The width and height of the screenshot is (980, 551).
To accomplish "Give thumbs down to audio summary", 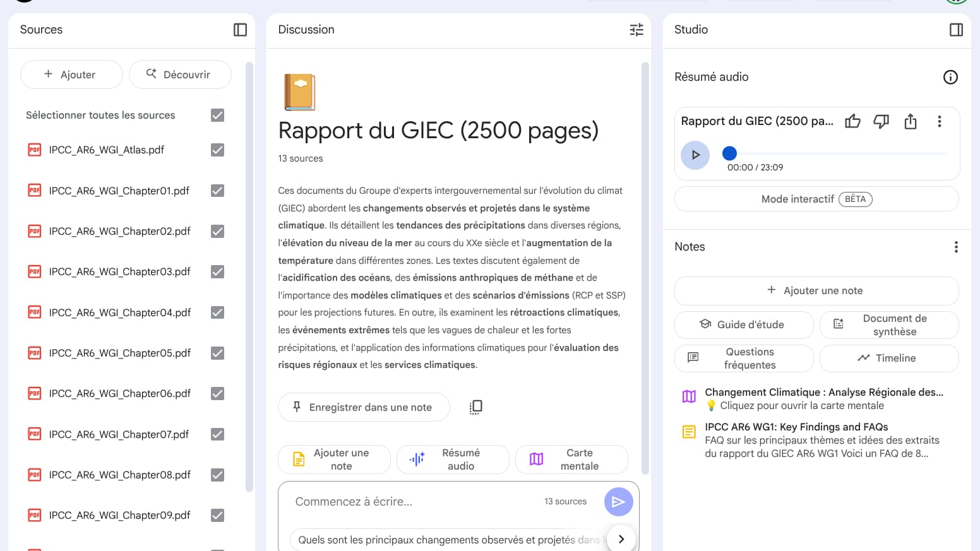I will point(881,121).
